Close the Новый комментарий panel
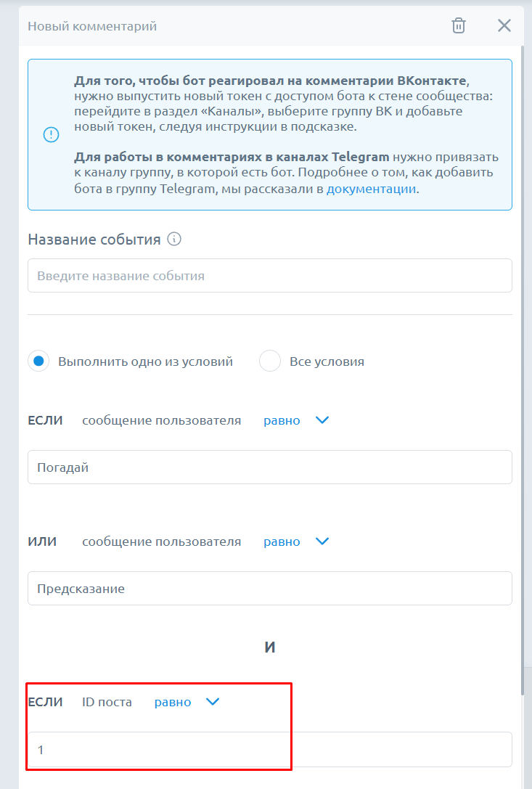This screenshot has width=532, height=789. (x=504, y=26)
